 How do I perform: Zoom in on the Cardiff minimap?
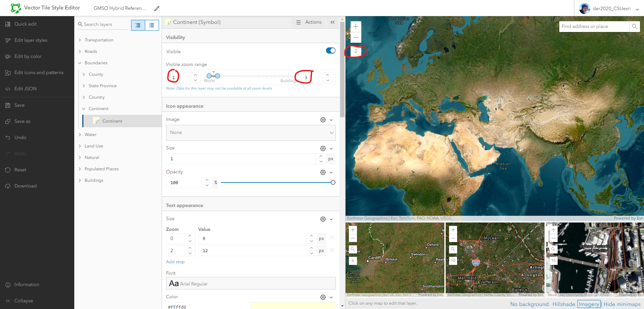(353, 230)
